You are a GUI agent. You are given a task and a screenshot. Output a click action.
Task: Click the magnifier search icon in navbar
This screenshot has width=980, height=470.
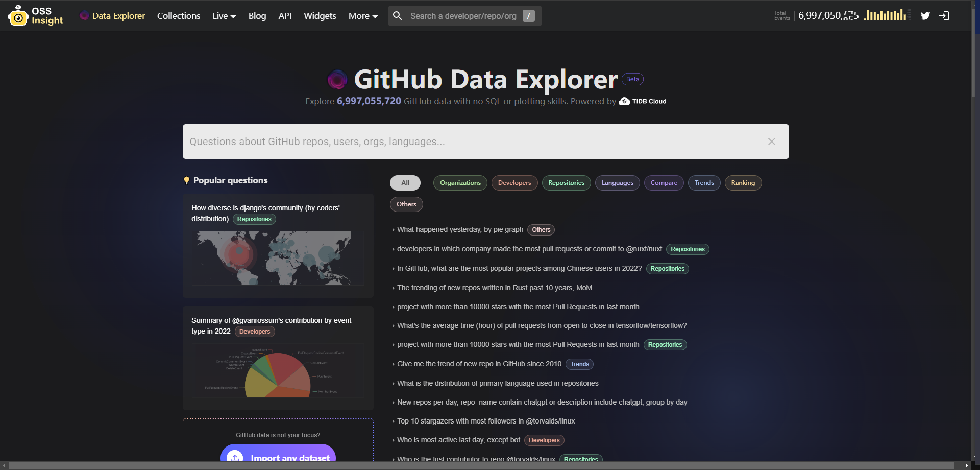coord(398,16)
